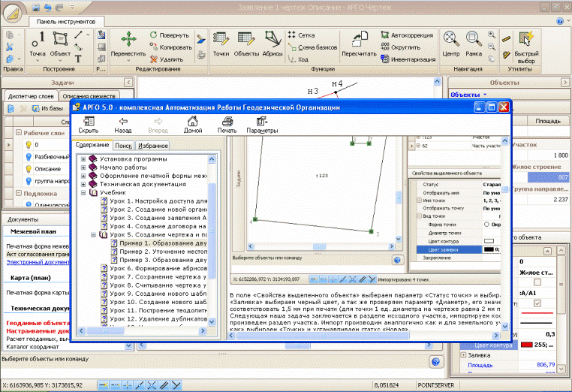The image size is (572, 392).
Task: Switch to Поиск tab in help
Action: (123, 145)
